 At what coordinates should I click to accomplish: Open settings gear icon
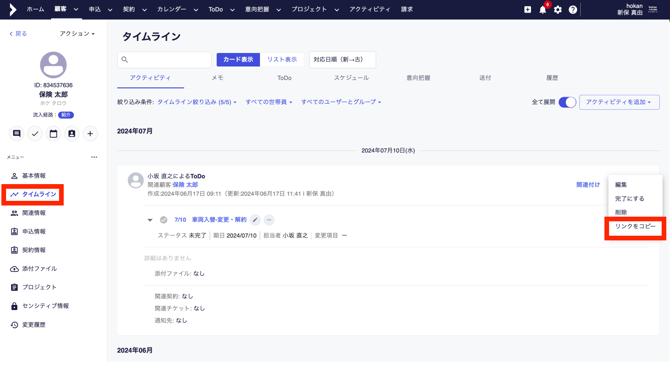558,9
